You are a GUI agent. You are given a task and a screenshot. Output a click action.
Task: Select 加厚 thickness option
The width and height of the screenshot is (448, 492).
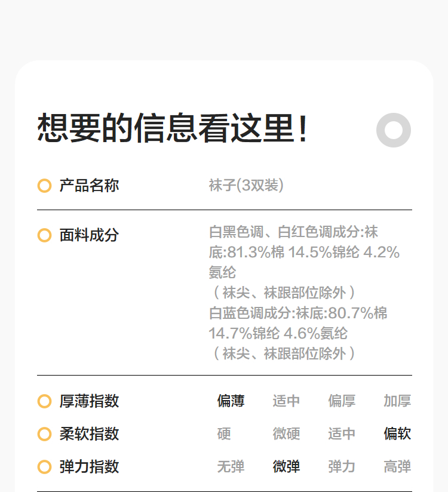(397, 401)
